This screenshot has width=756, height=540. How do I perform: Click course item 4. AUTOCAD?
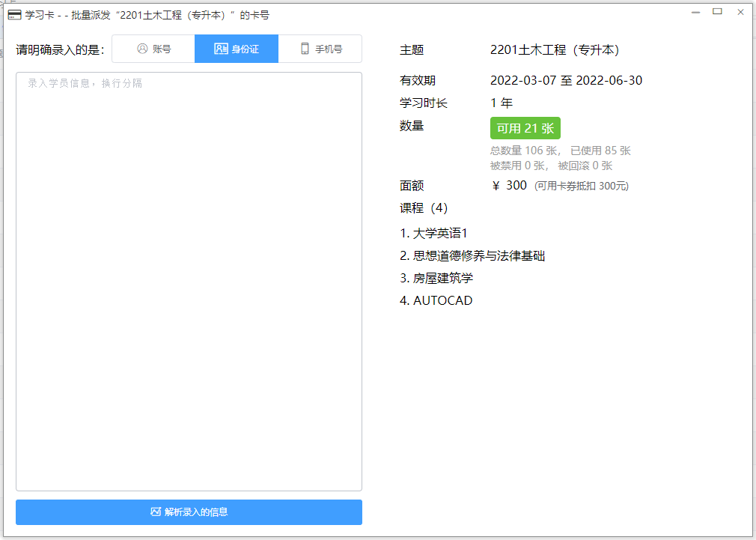[x=436, y=300]
